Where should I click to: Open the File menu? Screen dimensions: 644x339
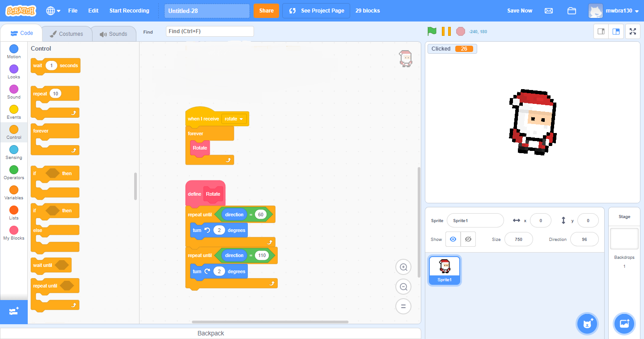pyautogui.click(x=73, y=11)
